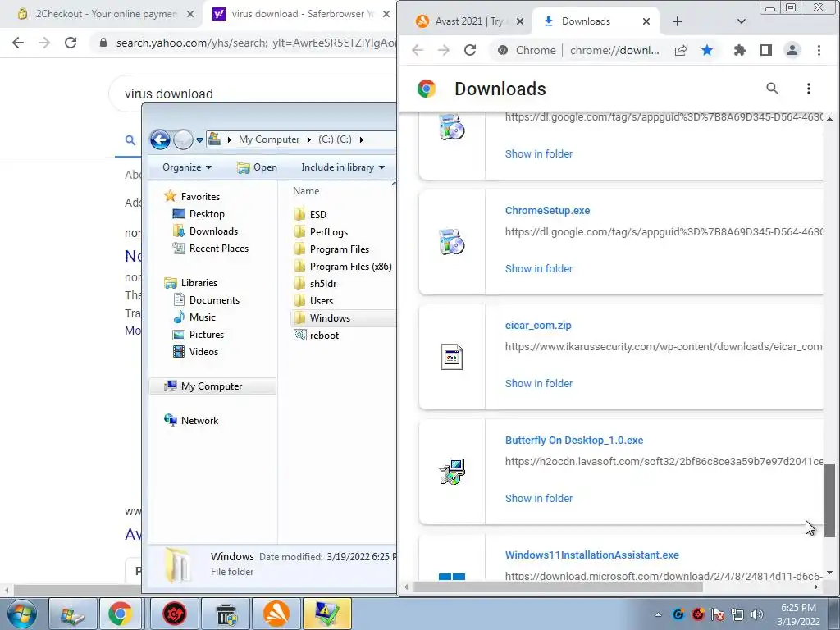The image size is (840, 630).
Task: Open the Downloads page more actions menu
Action: pos(808,89)
